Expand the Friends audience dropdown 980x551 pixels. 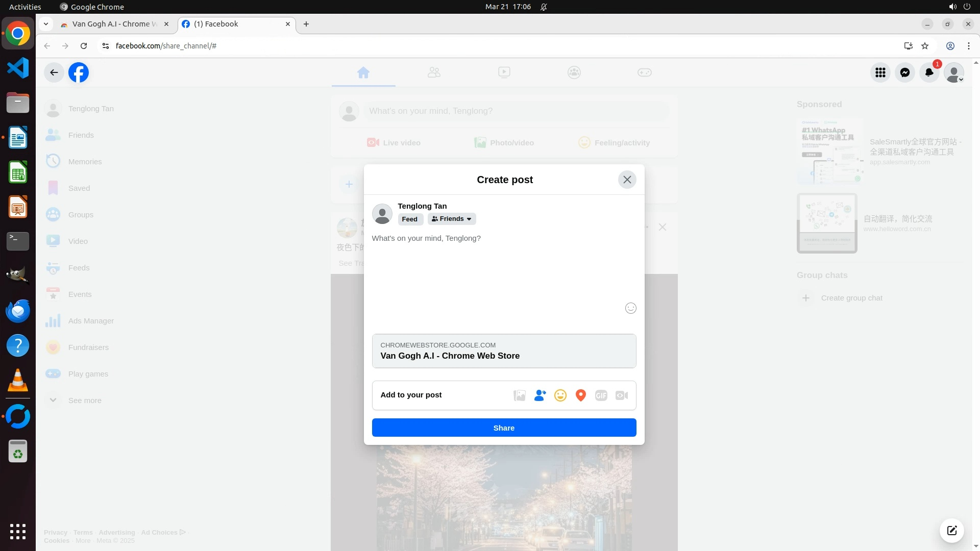pos(451,219)
